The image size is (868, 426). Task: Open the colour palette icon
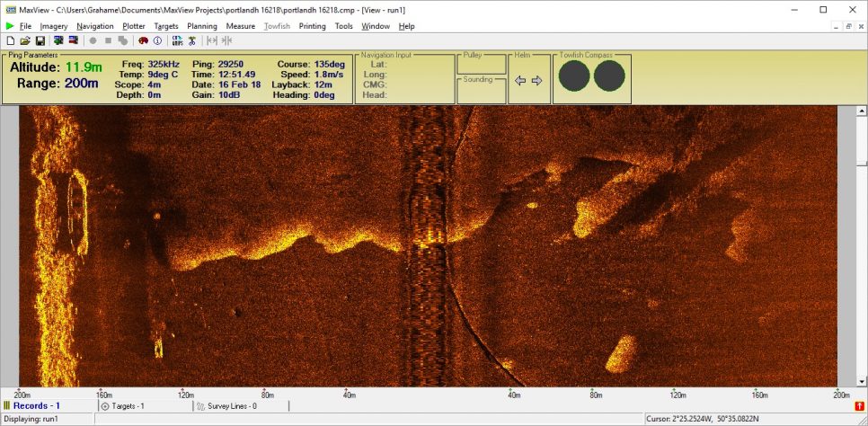(x=143, y=40)
